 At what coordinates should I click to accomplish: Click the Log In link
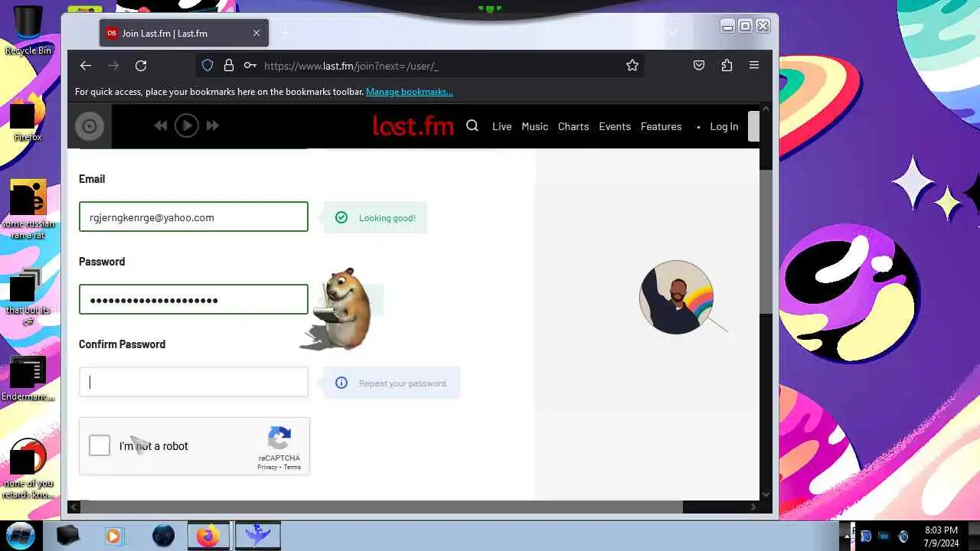point(724,127)
